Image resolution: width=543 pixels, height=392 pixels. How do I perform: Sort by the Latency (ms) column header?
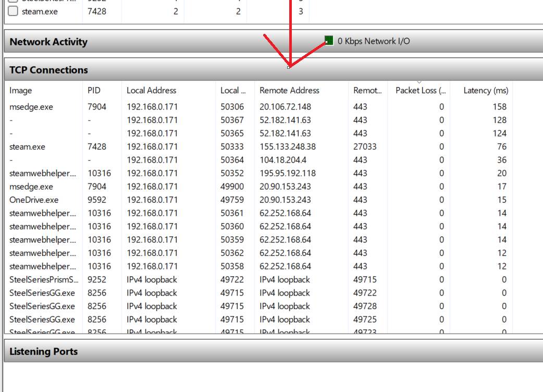(x=485, y=90)
